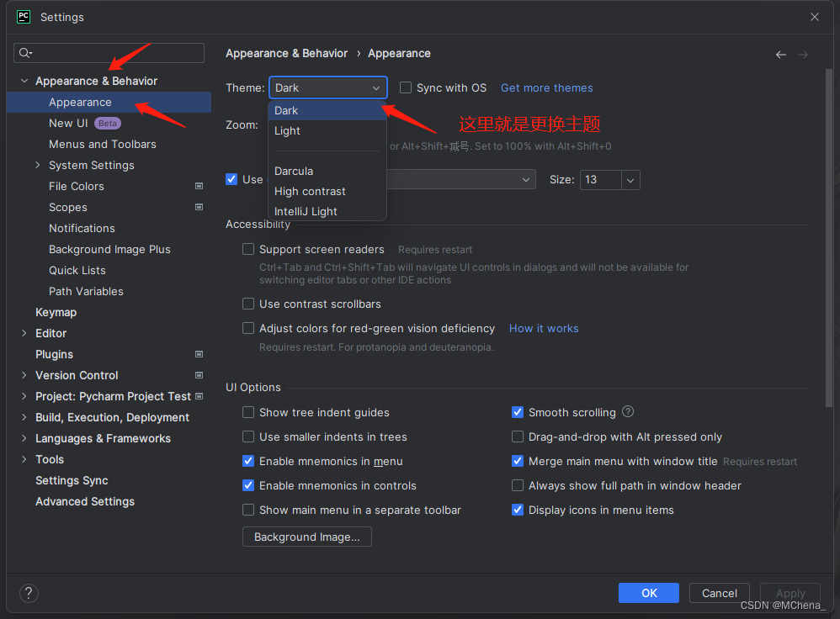Choose the High contrast theme
The height and width of the screenshot is (619, 840).
[327, 191]
